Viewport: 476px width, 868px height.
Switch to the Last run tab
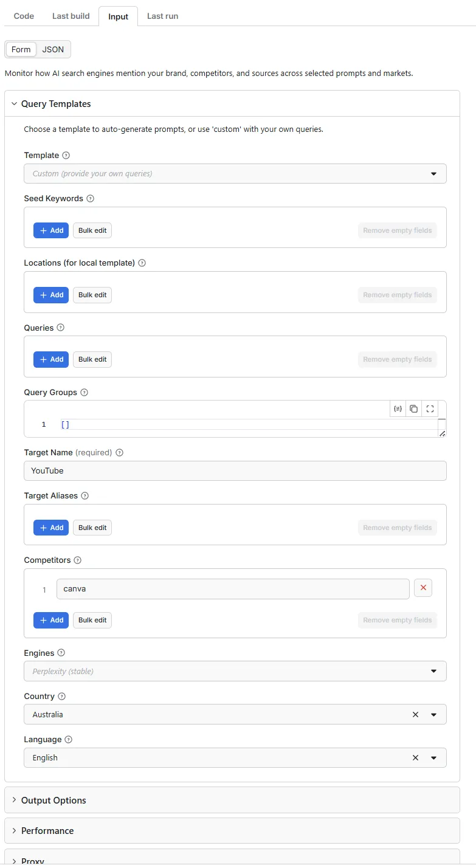162,16
